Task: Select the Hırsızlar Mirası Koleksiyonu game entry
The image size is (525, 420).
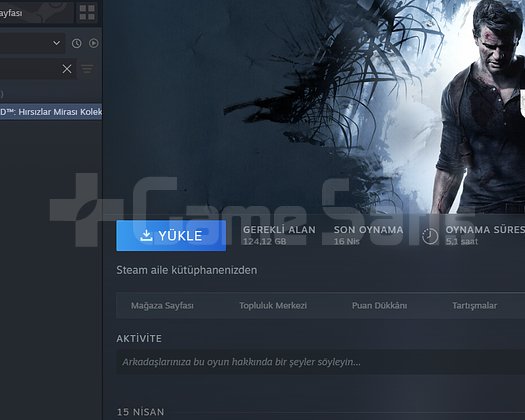Action: click(51, 112)
